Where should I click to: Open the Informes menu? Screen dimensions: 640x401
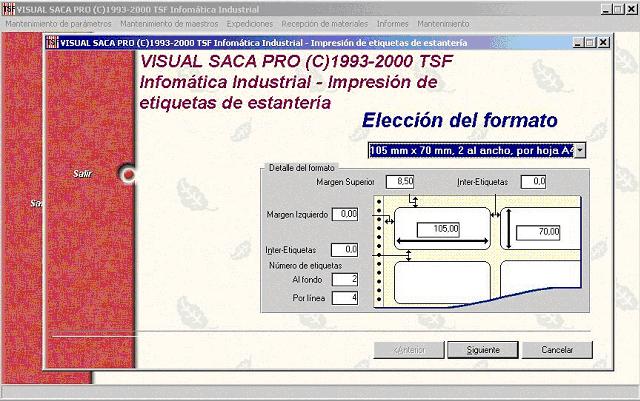(393, 24)
